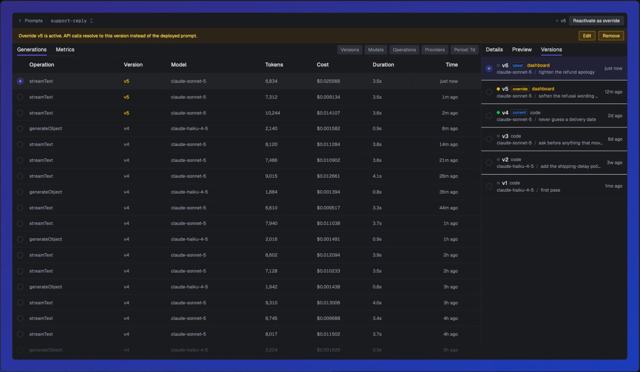
Task: Open the v1 first pass version row
Action: pos(554,187)
